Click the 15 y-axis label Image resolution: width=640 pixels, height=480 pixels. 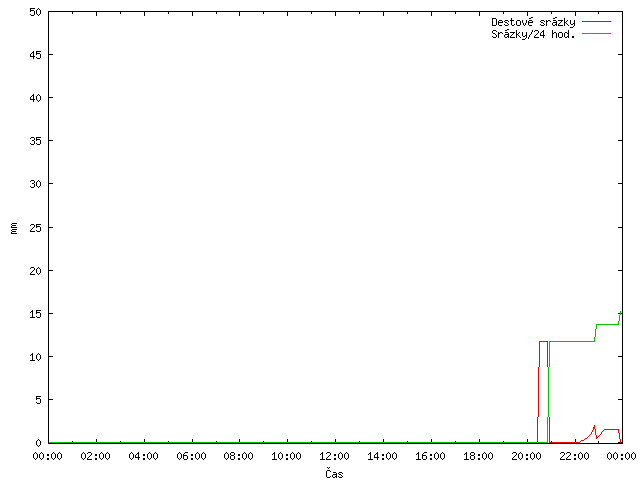[x=36, y=314]
